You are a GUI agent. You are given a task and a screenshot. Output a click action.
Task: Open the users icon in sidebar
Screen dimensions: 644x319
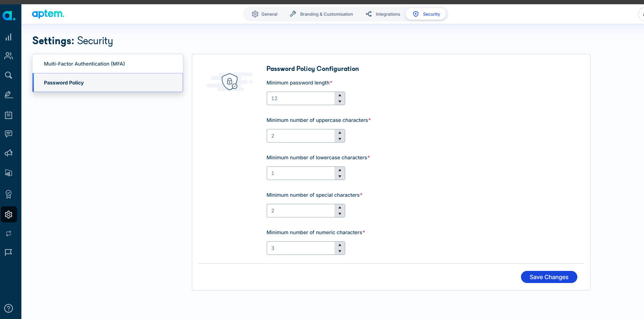[x=9, y=56]
